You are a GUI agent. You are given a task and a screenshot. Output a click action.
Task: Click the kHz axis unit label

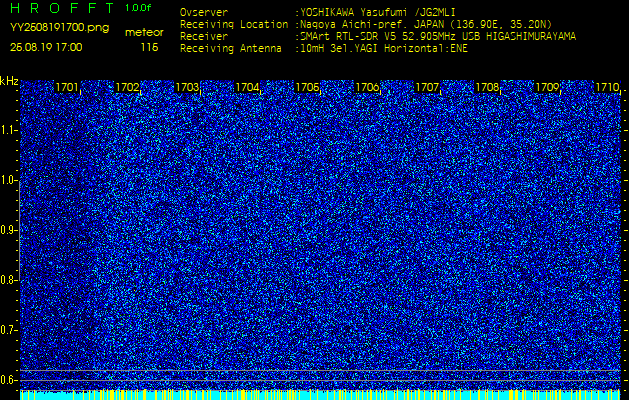point(9,81)
